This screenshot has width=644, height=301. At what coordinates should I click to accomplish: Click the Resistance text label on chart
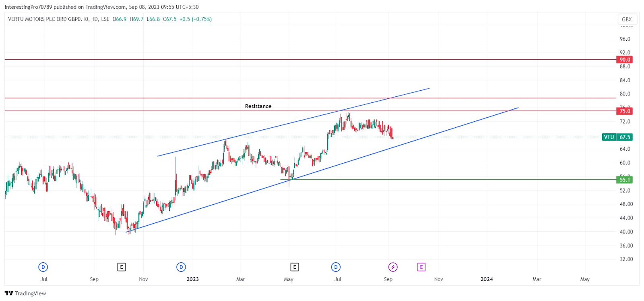(258, 106)
